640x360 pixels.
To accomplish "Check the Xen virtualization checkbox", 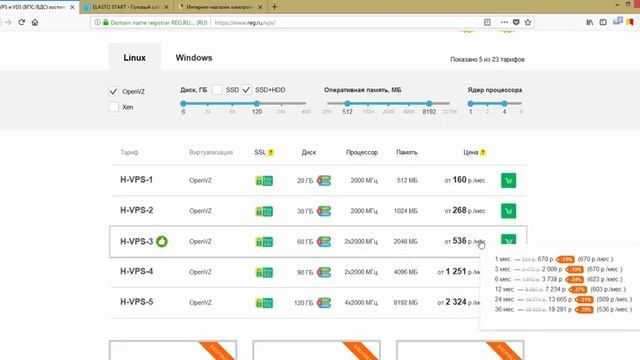I will tap(113, 107).
